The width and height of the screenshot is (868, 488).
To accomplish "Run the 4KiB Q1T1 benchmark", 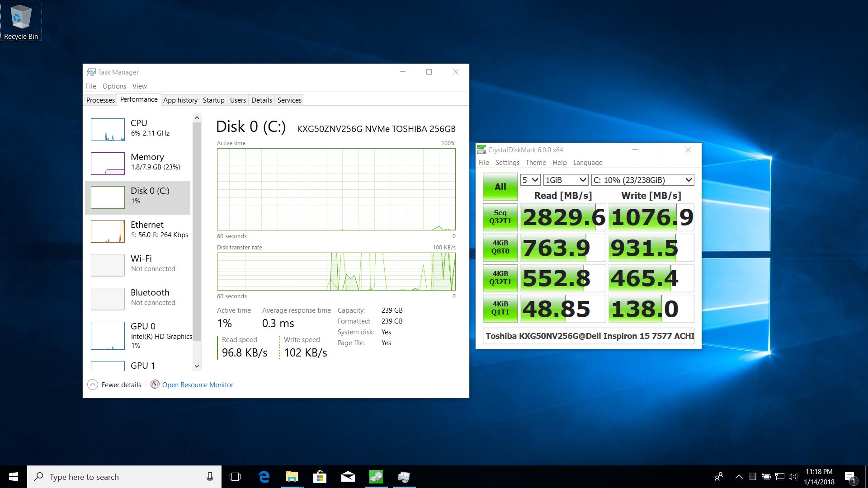I will pos(500,308).
